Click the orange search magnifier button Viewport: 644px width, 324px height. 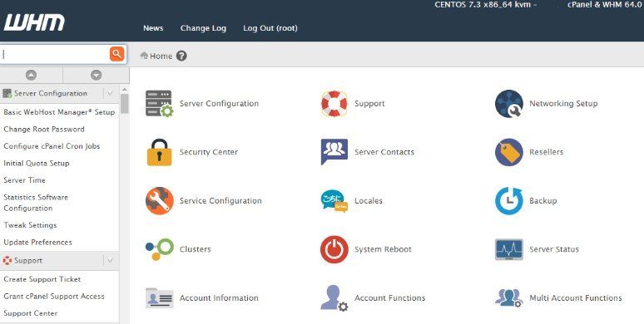(x=117, y=54)
